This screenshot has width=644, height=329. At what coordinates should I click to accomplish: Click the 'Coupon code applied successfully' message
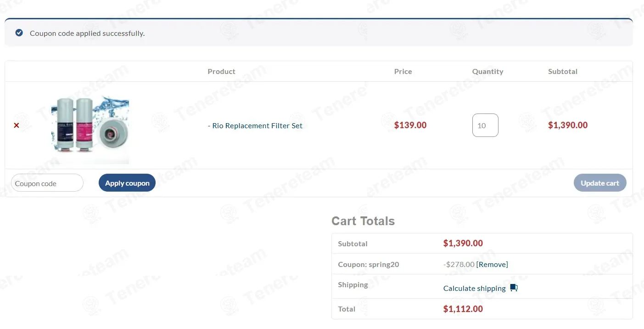pos(87,33)
